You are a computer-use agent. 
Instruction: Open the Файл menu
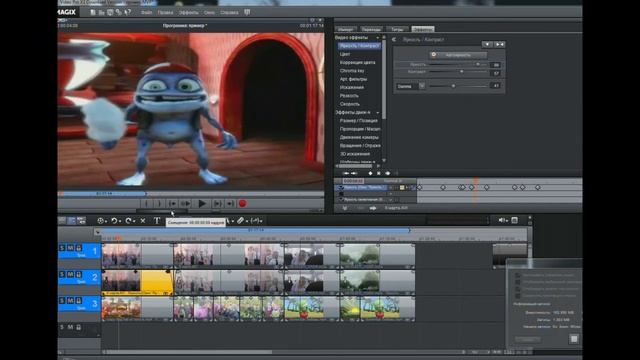tap(147, 13)
